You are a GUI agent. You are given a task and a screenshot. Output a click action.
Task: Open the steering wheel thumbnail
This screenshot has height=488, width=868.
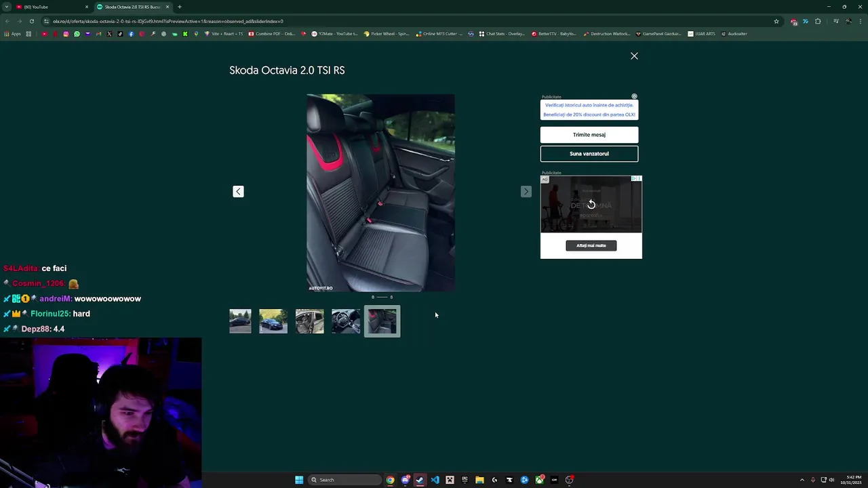click(346, 321)
